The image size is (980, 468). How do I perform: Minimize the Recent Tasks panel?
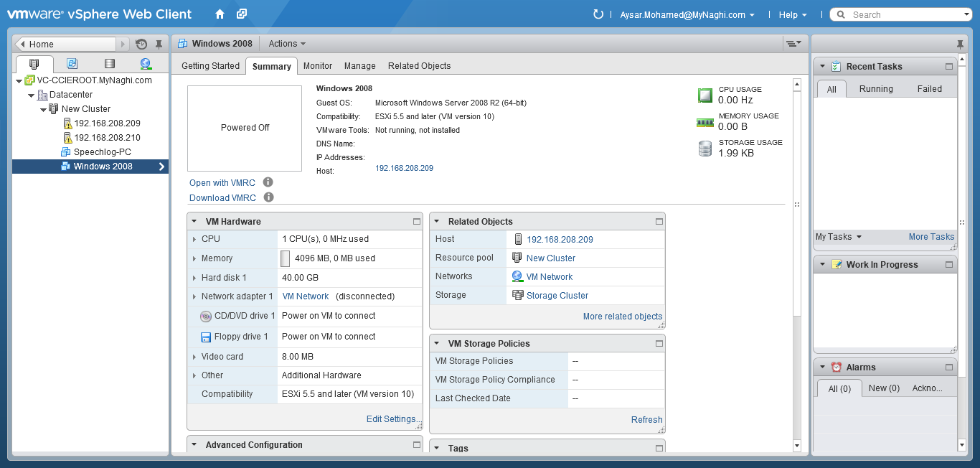(x=949, y=67)
